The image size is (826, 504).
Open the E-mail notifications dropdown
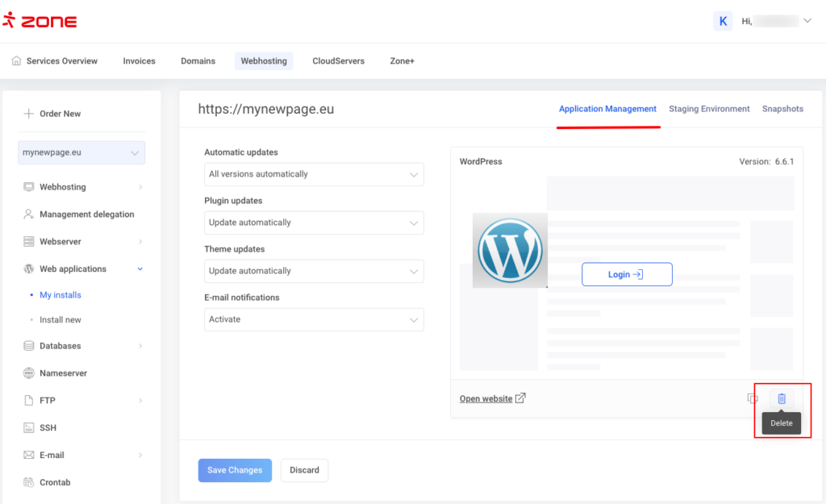point(314,319)
